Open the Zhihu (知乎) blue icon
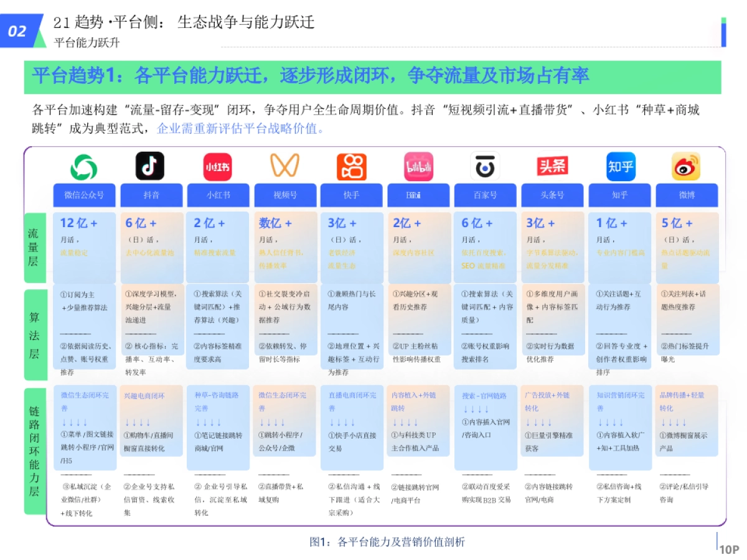This screenshot has height=560, width=747. (619, 166)
